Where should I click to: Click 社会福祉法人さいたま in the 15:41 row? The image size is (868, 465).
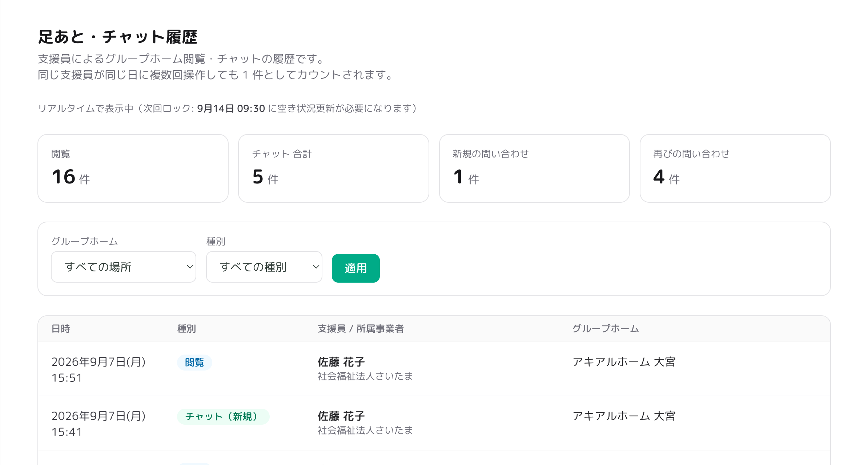tap(365, 430)
